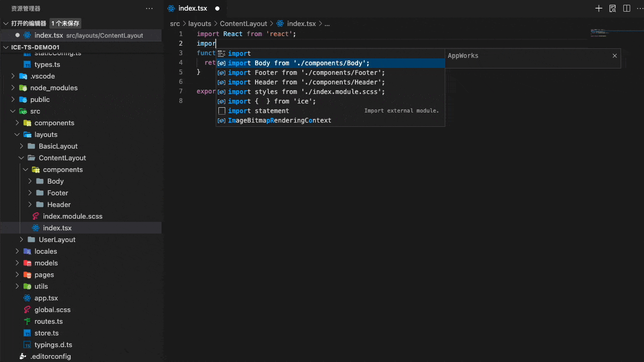Split the editor with the split icon

tap(626, 8)
